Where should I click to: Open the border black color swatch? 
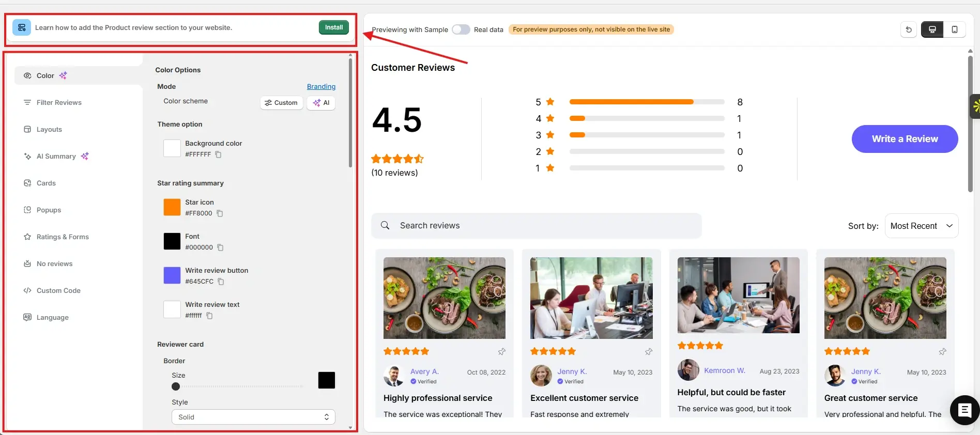tap(327, 380)
